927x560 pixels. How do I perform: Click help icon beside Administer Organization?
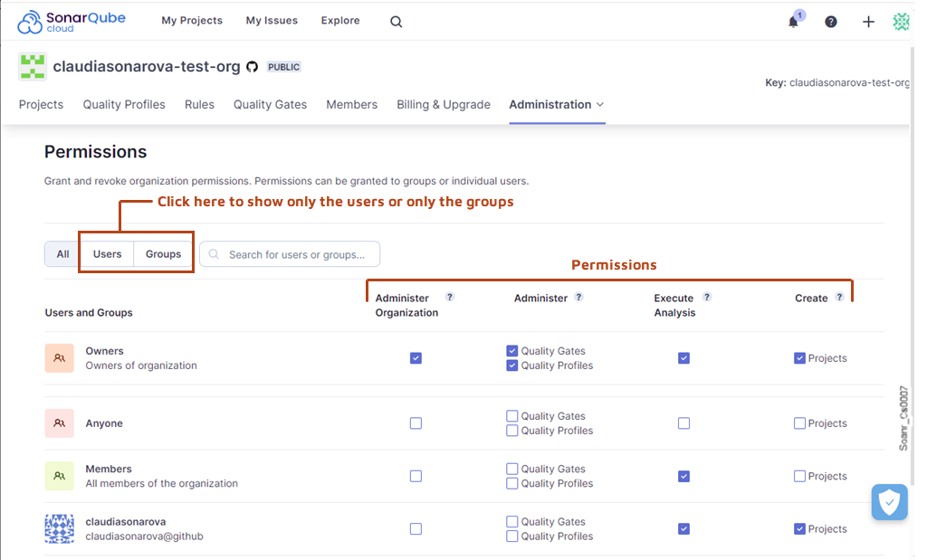(x=450, y=297)
